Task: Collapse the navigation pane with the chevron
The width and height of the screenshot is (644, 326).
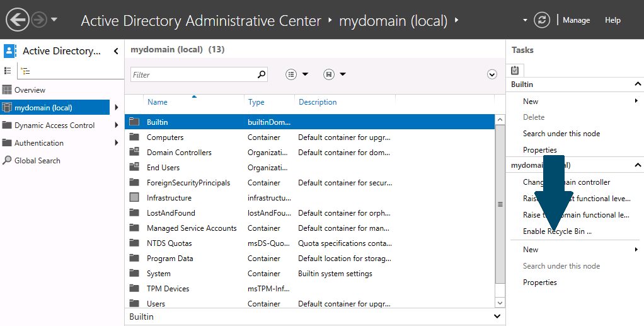Action: 116,51
